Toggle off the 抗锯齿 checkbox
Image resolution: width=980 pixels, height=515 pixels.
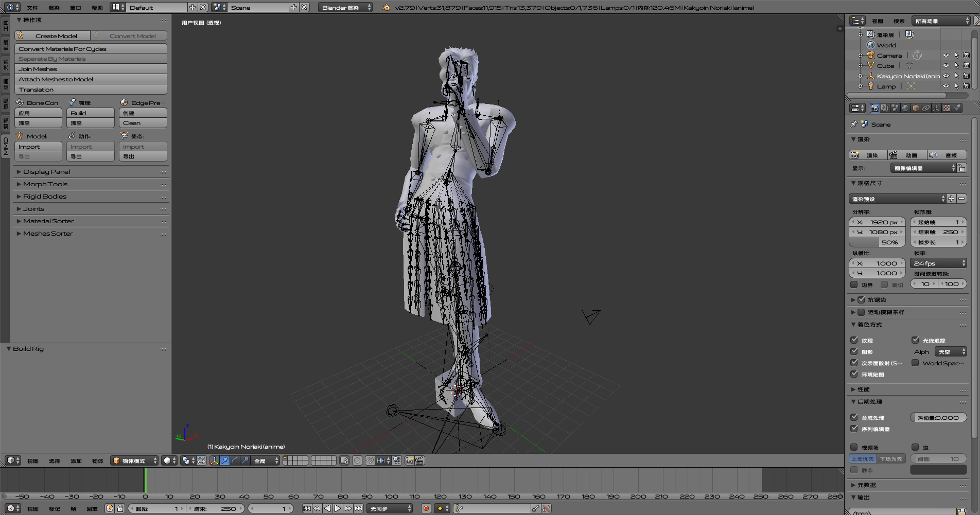click(861, 299)
